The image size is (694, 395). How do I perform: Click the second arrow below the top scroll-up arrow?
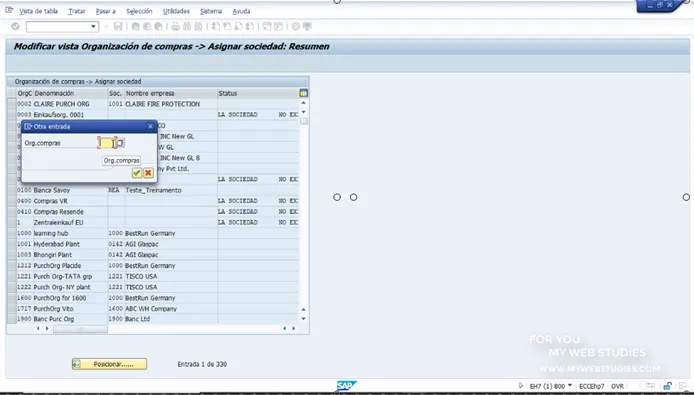(304, 112)
